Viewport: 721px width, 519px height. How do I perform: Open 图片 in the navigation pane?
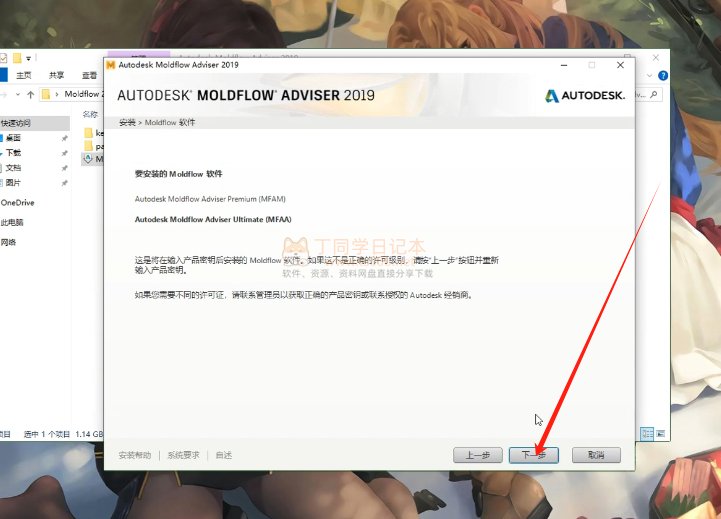pyautogui.click(x=13, y=183)
